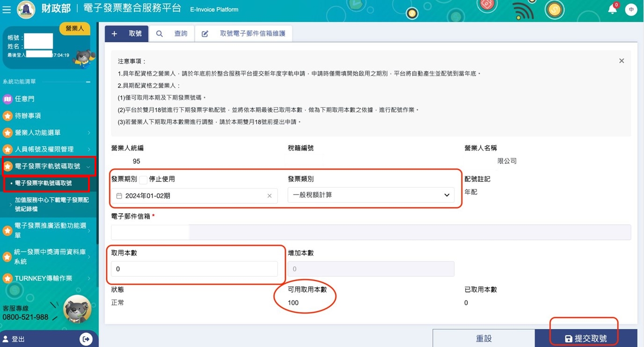Toggle the 停止使用 checkbox
Image resolution: width=644 pixels, height=347 pixels.
click(x=143, y=180)
